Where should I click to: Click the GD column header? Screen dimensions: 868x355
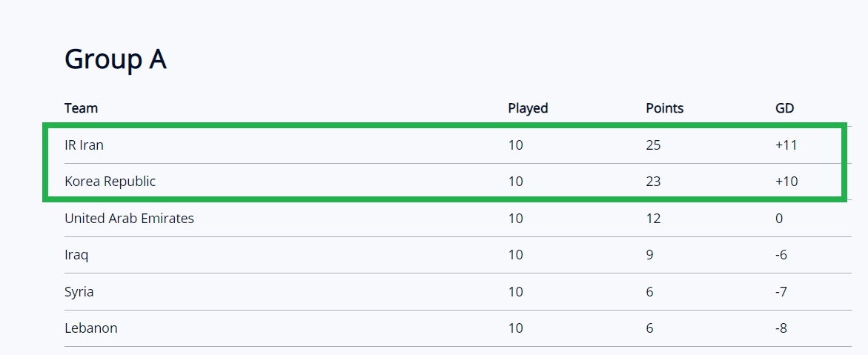(x=784, y=108)
